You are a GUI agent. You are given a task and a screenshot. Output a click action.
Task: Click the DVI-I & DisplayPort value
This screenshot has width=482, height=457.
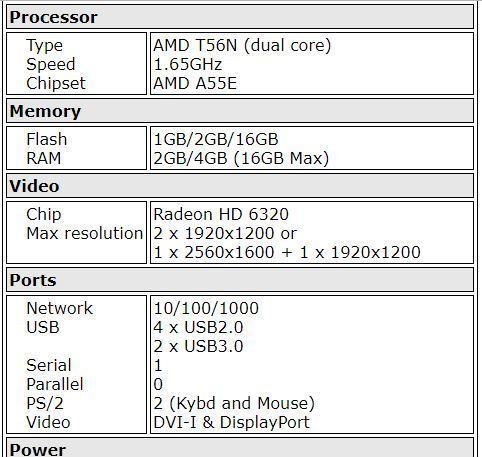(231, 422)
